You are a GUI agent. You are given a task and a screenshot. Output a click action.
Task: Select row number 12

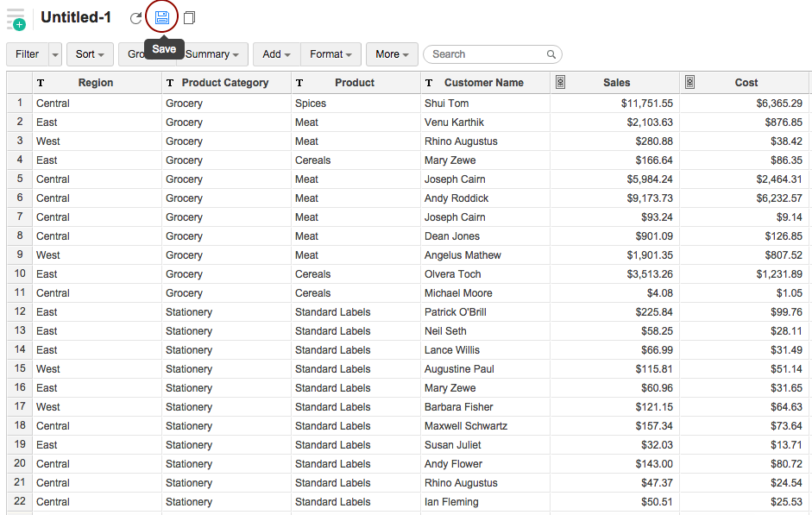[19, 312]
